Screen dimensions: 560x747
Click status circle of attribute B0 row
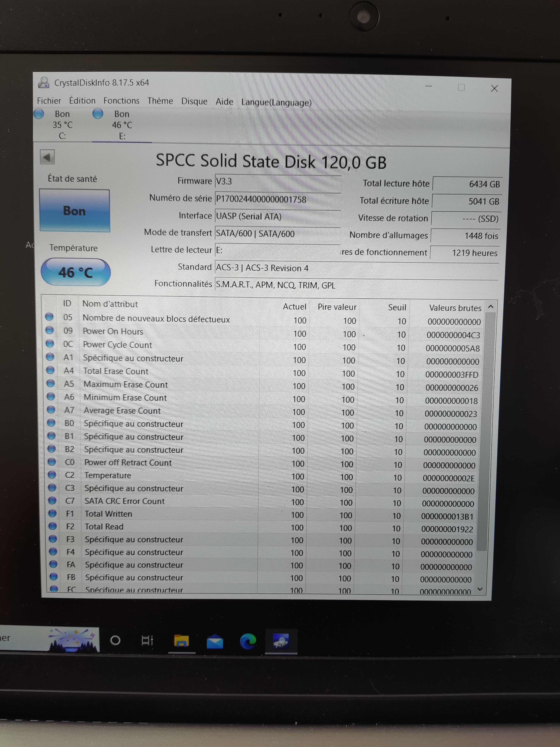[51, 422]
